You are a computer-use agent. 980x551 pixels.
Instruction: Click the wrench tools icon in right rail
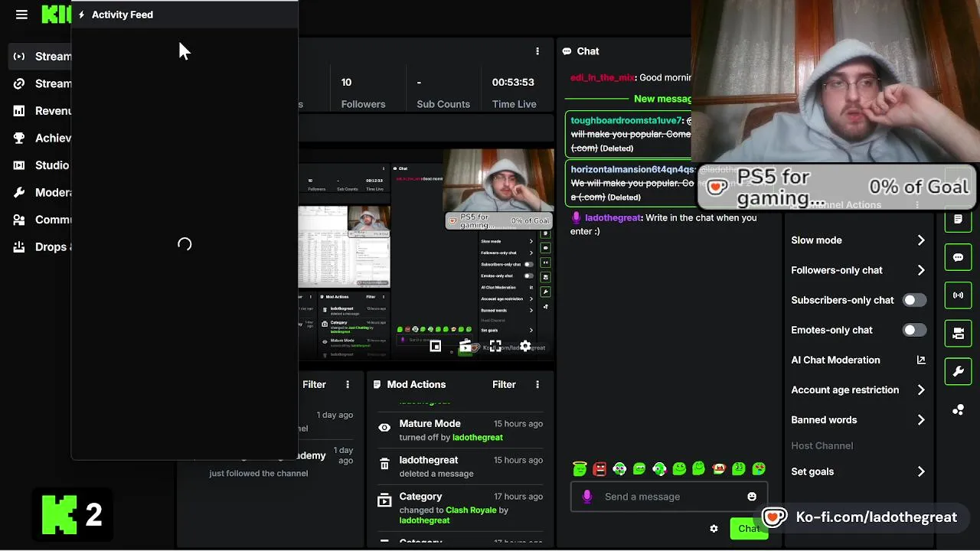pos(958,372)
